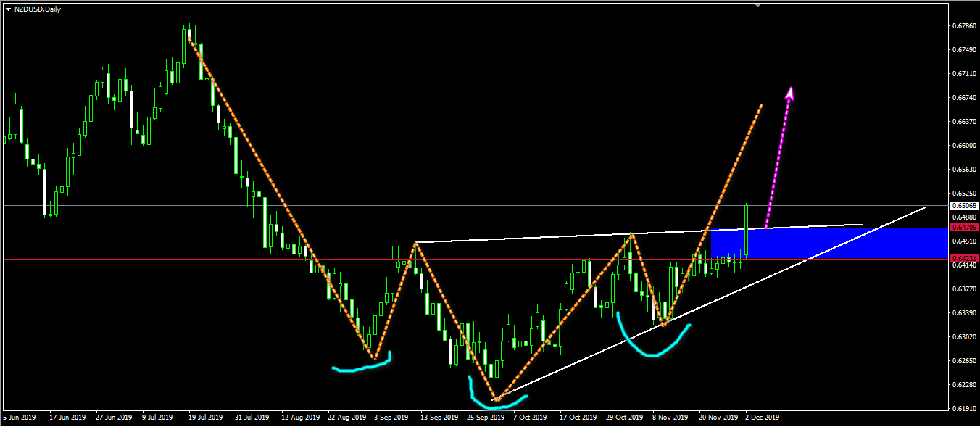980x427 pixels.
Task: Click the 27 Jun 2019 date label
Action: [114, 418]
